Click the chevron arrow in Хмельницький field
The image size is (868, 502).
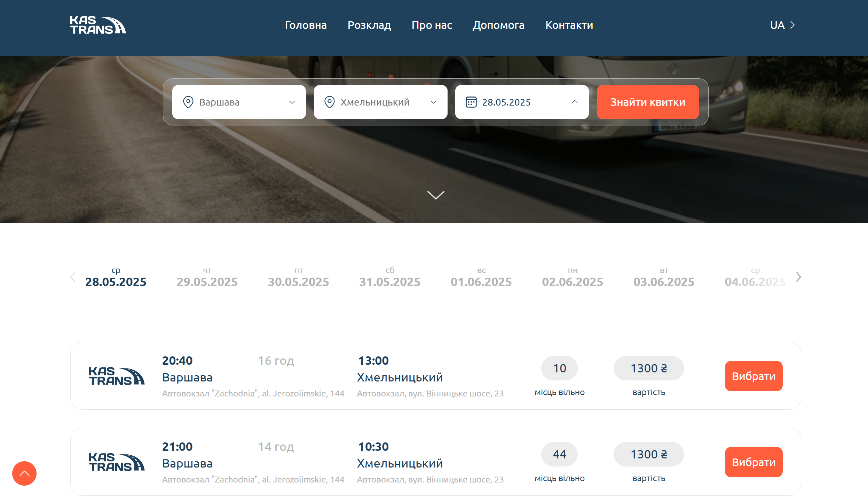pos(433,102)
